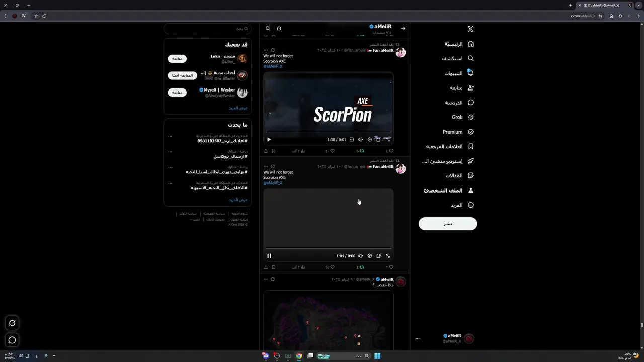Click the creator studio rocket icon
This screenshot has width=644, height=362.
pos(471,161)
